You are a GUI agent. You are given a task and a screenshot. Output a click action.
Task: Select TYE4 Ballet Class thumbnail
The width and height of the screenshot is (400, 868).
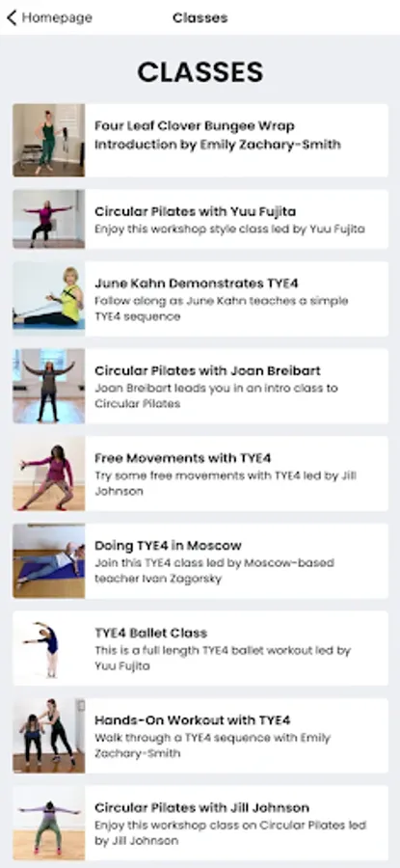[x=49, y=648]
